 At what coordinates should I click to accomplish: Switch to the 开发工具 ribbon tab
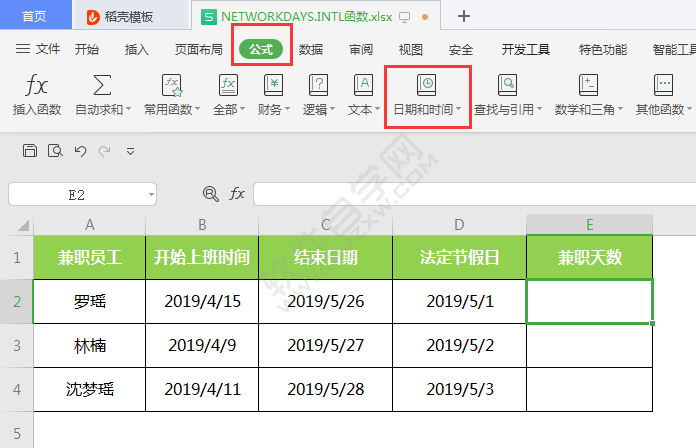[x=526, y=49]
